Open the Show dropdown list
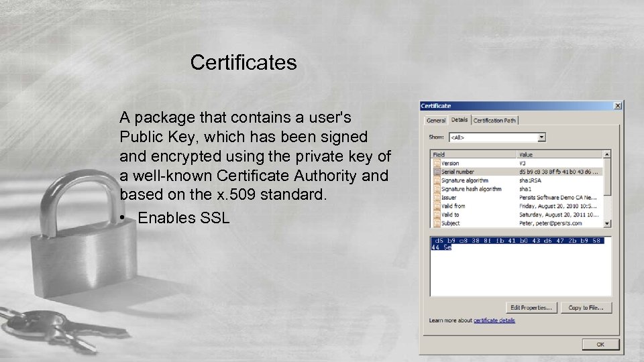The image size is (644, 362). (x=497, y=137)
